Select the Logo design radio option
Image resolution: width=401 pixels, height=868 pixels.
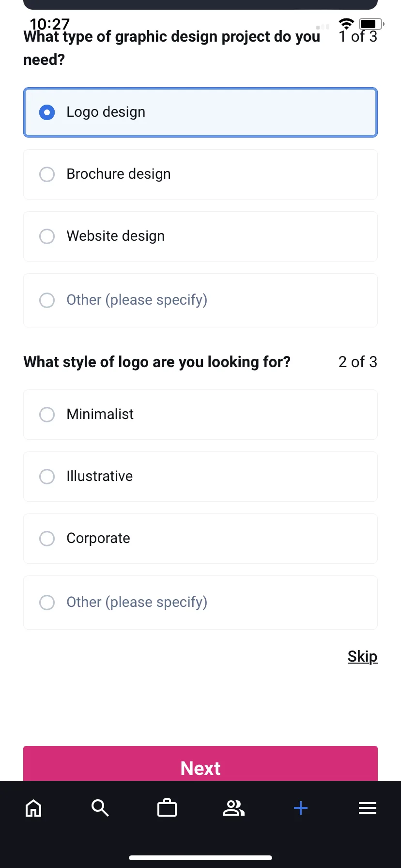coord(200,112)
